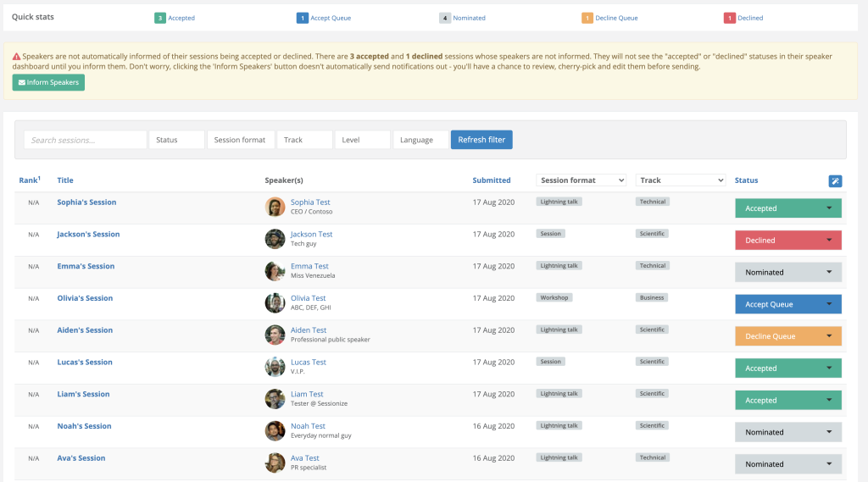Screen dimensions: 868x482
Task: Sort the table by Submitted column
Action: (492, 180)
